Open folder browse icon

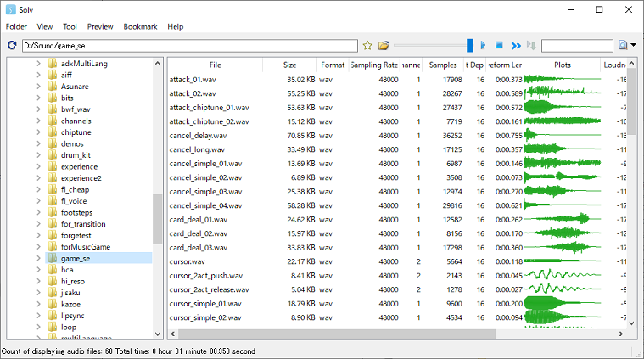point(384,46)
